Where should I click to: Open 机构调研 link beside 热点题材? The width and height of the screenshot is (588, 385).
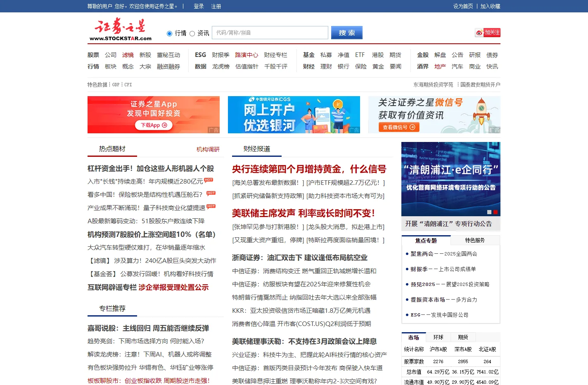[208, 149]
